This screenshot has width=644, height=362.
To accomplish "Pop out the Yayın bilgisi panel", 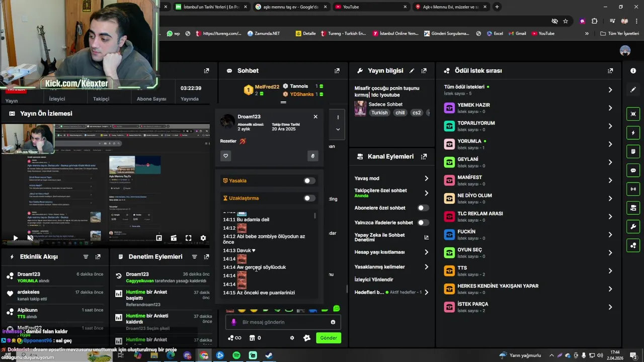I will pyautogui.click(x=424, y=71).
